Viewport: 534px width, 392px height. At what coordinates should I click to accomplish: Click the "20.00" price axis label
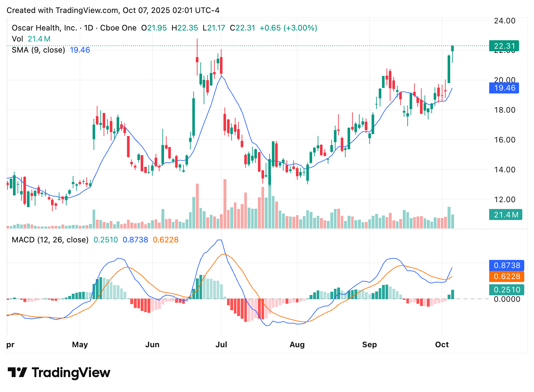(505, 80)
